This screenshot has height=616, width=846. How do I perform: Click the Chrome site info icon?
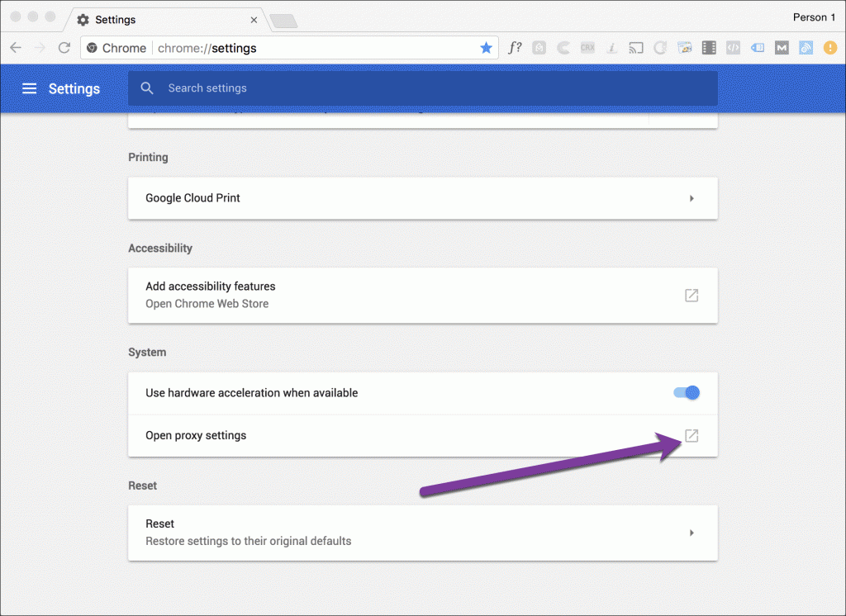coord(93,48)
